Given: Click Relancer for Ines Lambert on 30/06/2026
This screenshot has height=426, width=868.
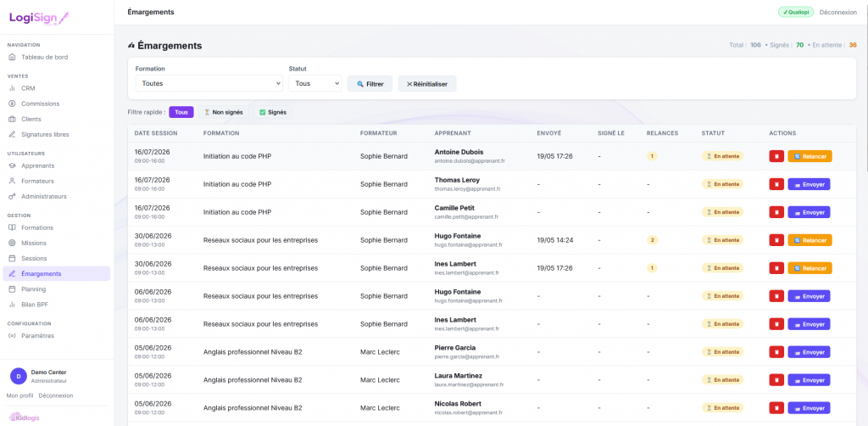Looking at the screenshot, I should pos(810,268).
